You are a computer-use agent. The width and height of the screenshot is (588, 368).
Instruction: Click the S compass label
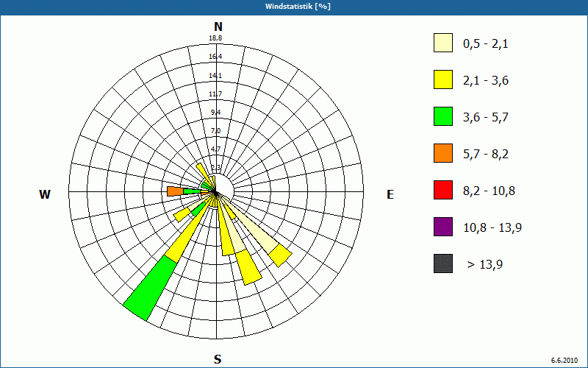(x=218, y=360)
